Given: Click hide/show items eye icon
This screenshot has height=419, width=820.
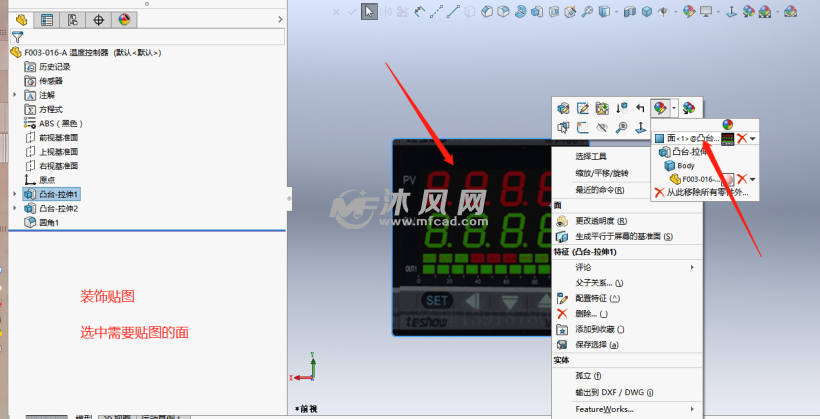Looking at the screenshot, I should (x=664, y=11).
